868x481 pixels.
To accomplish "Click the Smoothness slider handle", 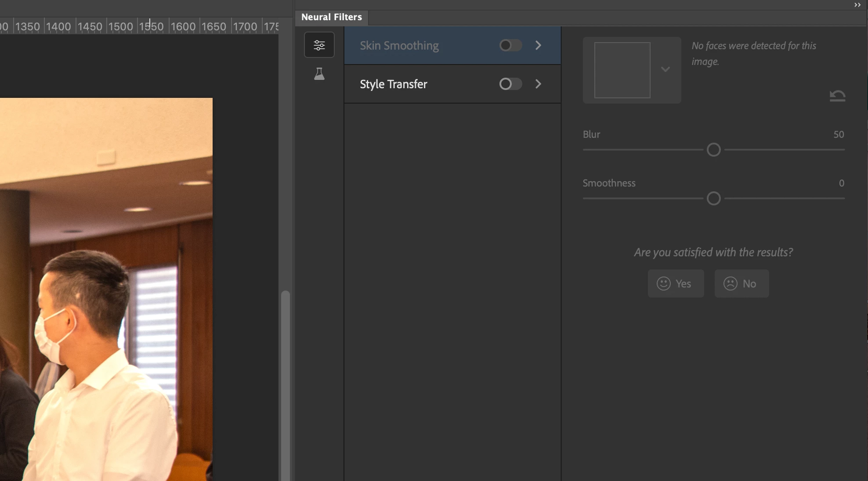I will [714, 198].
